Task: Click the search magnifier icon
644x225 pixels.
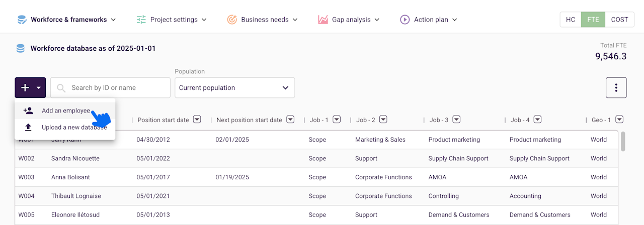Action: pyautogui.click(x=61, y=88)
